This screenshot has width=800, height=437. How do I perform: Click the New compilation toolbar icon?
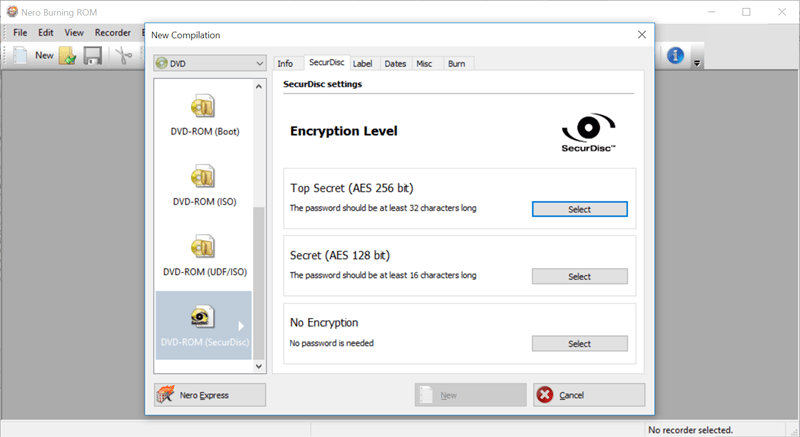point(22,56)
